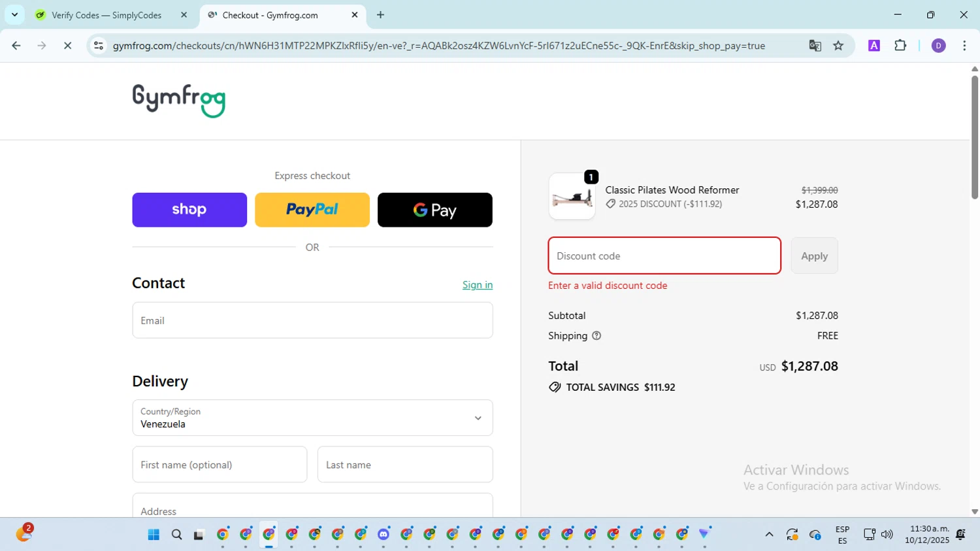980x551 pixels.
Task: Focus the Discount code field
Action: pos(664,256)
